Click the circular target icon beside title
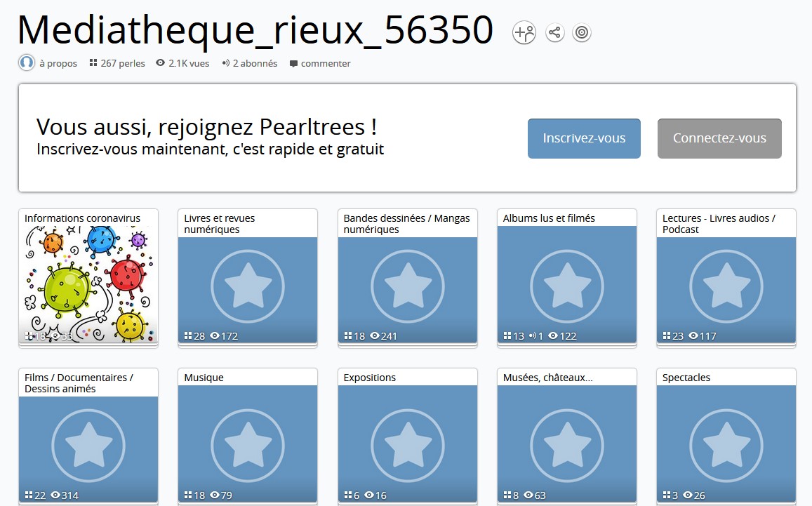Screen dimensions: 812x506 582,32
